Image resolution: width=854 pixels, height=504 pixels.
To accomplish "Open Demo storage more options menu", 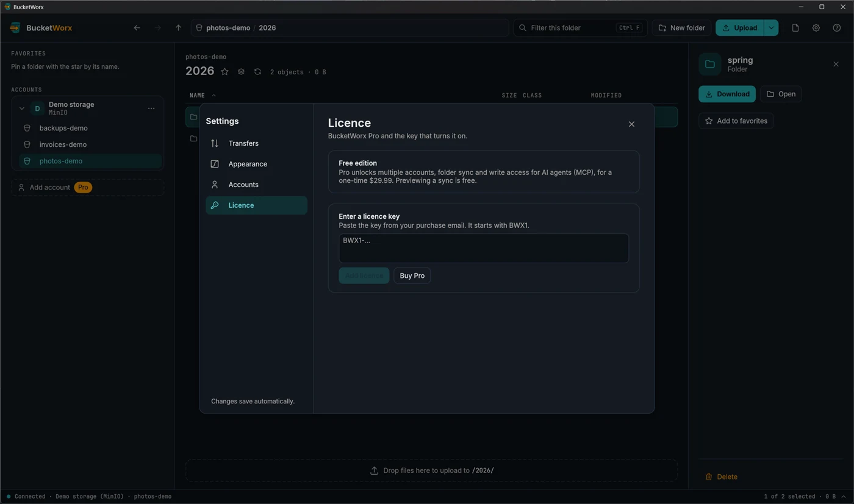I will pos(151,108).
